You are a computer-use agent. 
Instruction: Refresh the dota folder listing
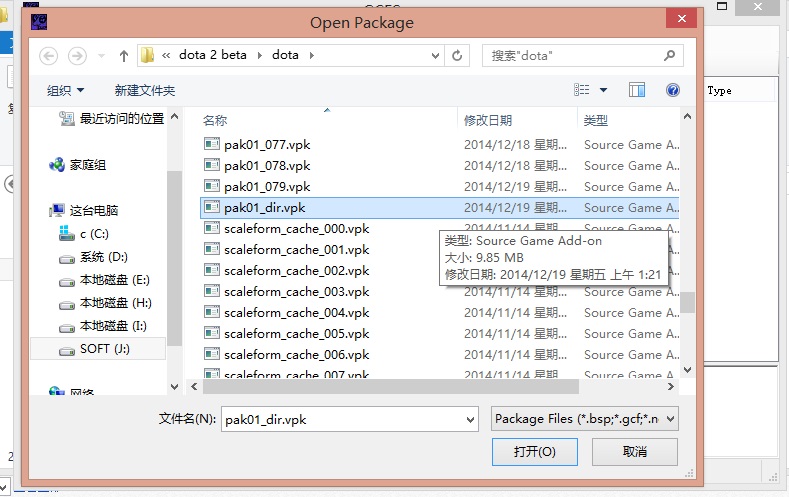coord(457,56)
